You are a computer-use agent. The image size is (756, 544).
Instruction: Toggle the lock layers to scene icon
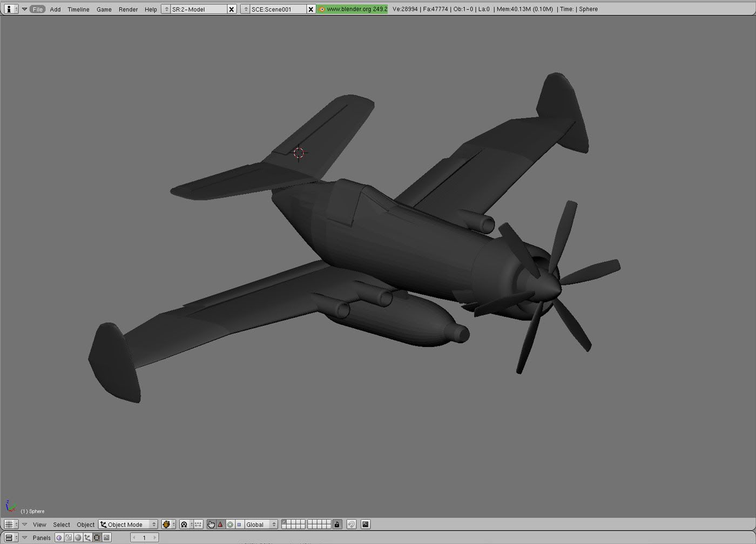[x=337, y=524]
